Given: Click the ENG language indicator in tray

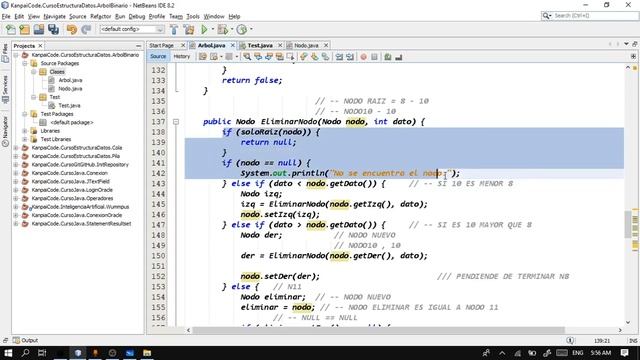Looking at the screenshot, I should [x=577, y=353].
